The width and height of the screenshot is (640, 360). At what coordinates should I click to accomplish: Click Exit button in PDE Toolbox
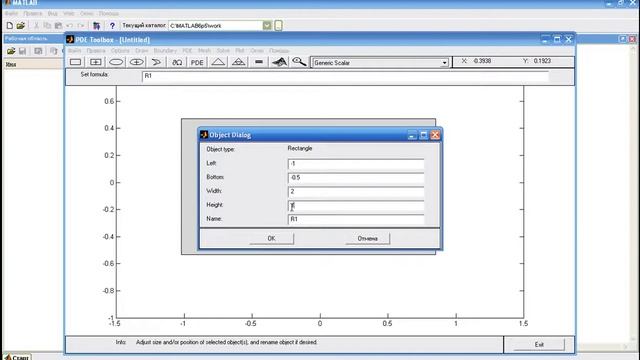[x=539, y=344]
